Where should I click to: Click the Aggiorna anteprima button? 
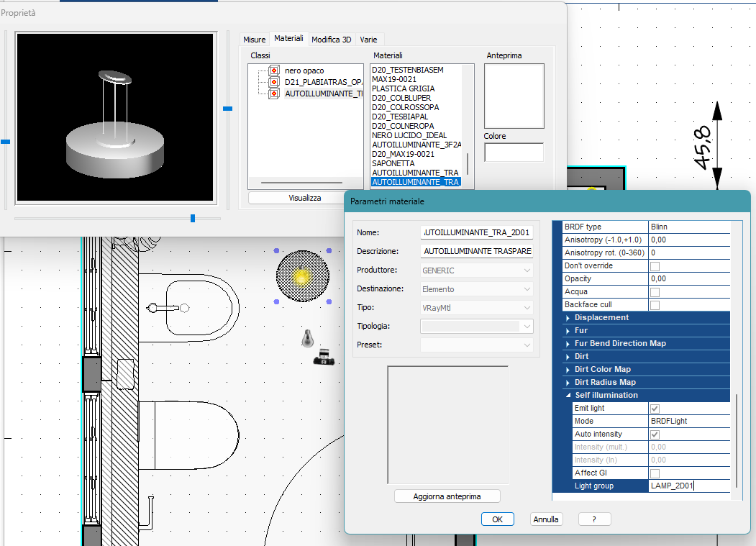tap(447, 496)
